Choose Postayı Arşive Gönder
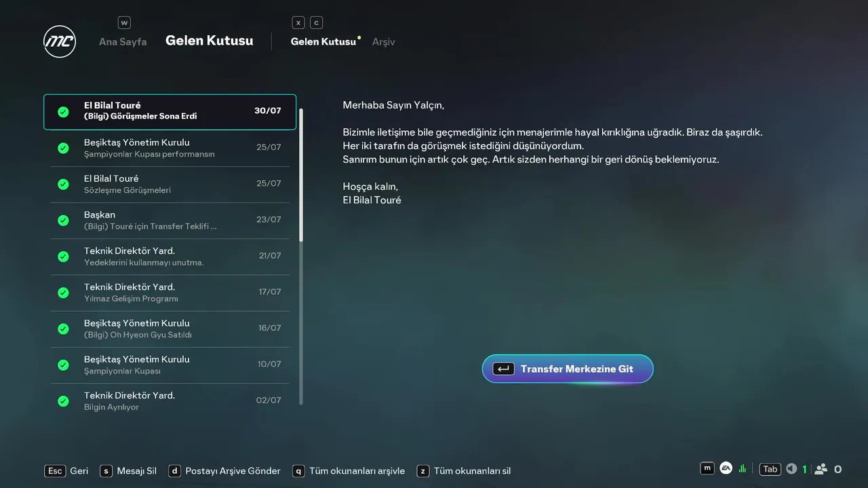This screenshot has height=488, width=868. coord(224,470)
